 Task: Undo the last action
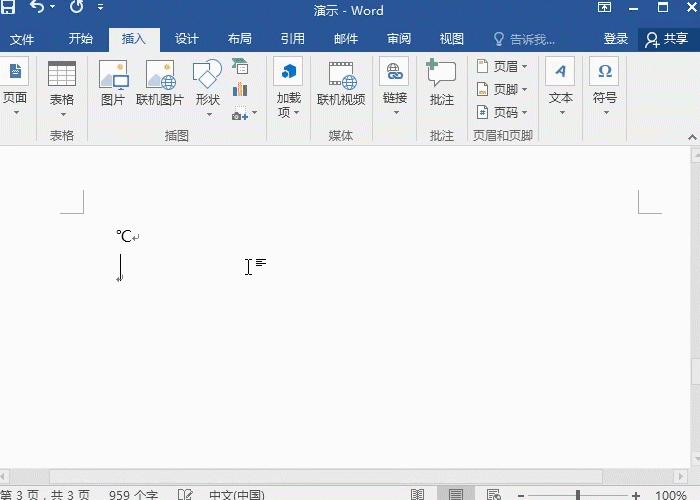point(37,7)
